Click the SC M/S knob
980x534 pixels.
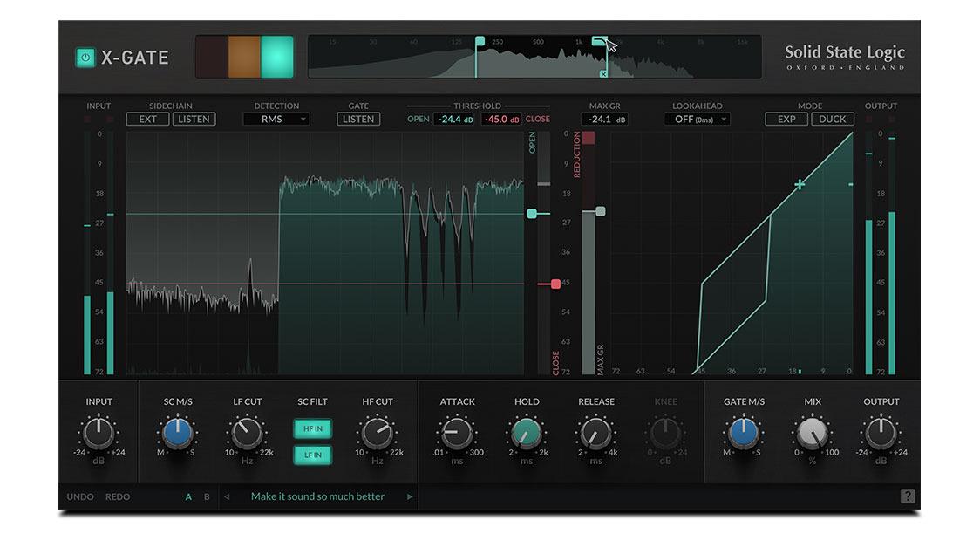coord(178,433)
